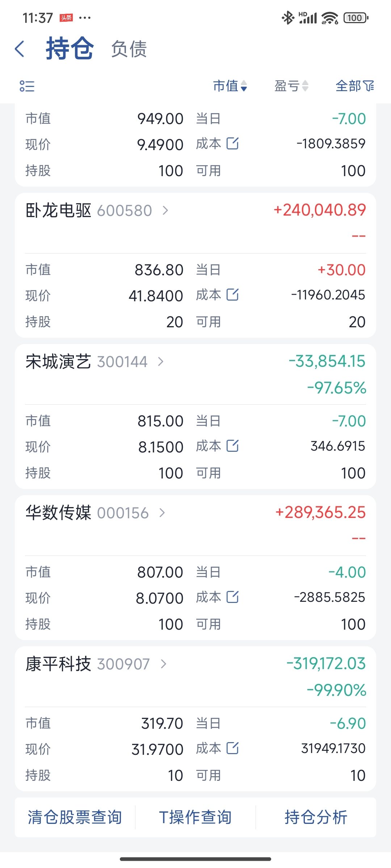
Task: Edit cost for 华数传媒 holding
Action: [x=232, y=597]
